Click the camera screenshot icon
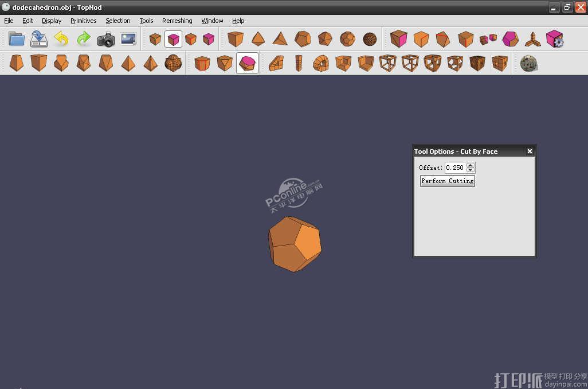The image size is (588, 389). click(106, 39)
